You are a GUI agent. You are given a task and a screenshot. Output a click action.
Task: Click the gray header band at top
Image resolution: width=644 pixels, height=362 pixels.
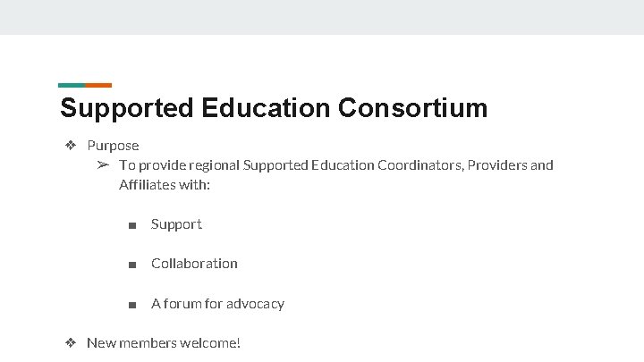click(322, 17)
